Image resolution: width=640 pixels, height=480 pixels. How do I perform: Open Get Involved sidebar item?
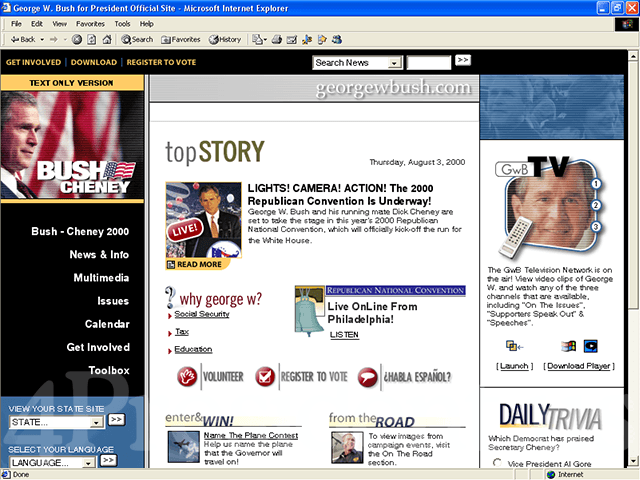[x=98, y=347]
